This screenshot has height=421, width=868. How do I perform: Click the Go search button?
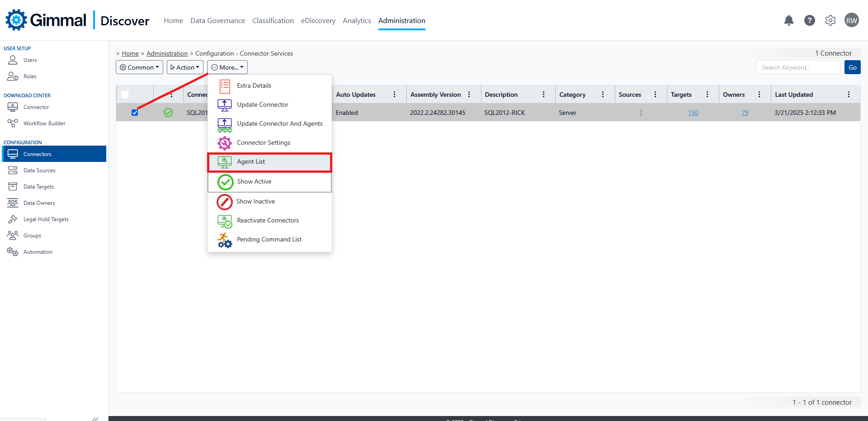pos(852,67)
